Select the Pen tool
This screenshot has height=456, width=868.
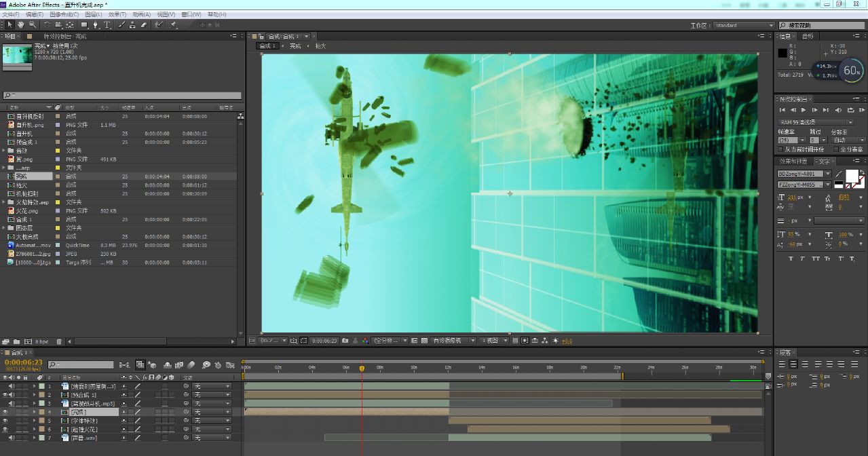(x=96, y=25)
